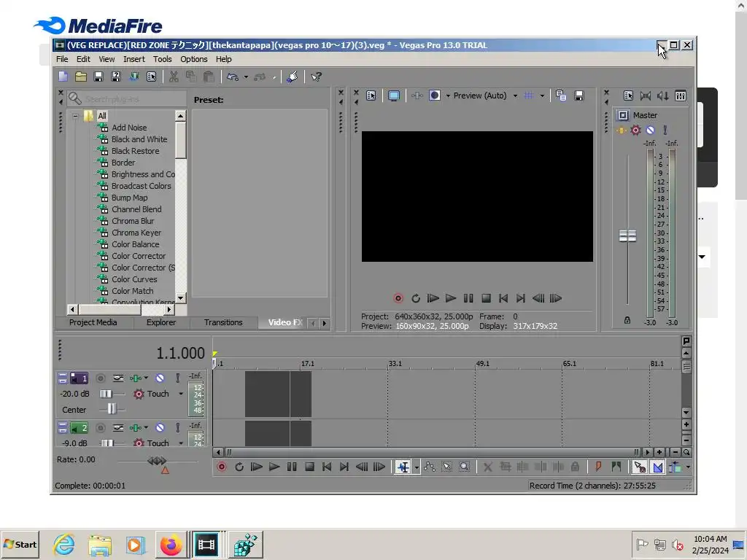This screenshot has height=560, width=747.
Task: Select the Add Noise effect
Action: tap(129, 128)
